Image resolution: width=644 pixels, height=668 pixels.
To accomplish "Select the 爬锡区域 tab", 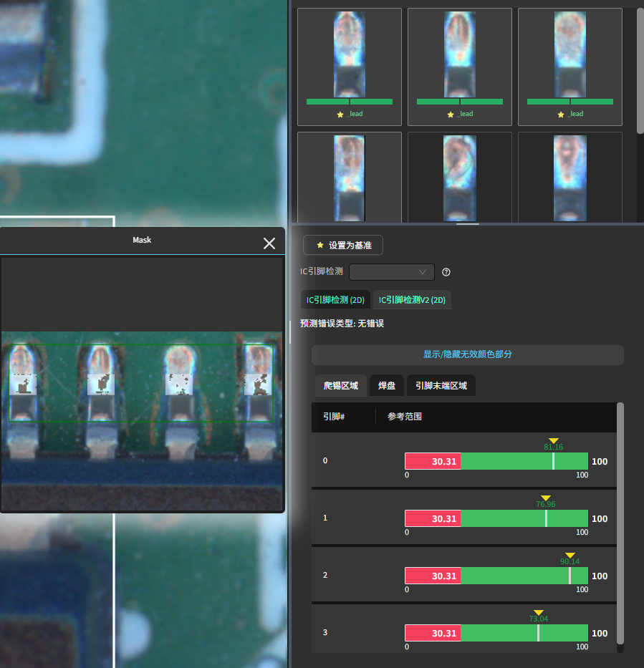I will coord(341,386).
